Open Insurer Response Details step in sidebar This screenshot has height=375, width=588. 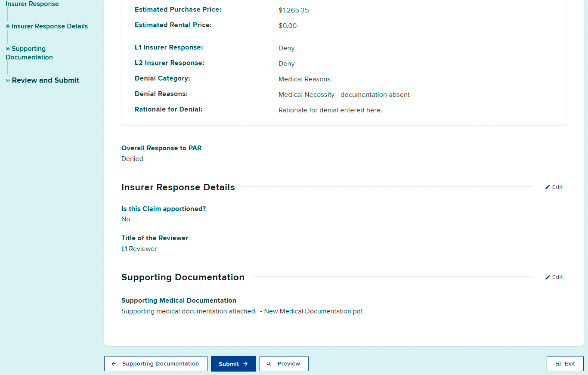[50, 26]
